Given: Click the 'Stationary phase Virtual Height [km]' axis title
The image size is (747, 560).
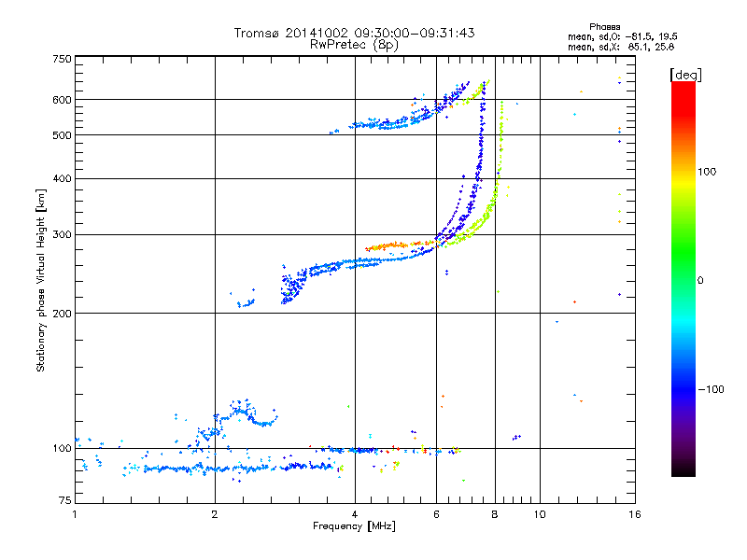Looking at the screenshot, I should coord(41,280).
